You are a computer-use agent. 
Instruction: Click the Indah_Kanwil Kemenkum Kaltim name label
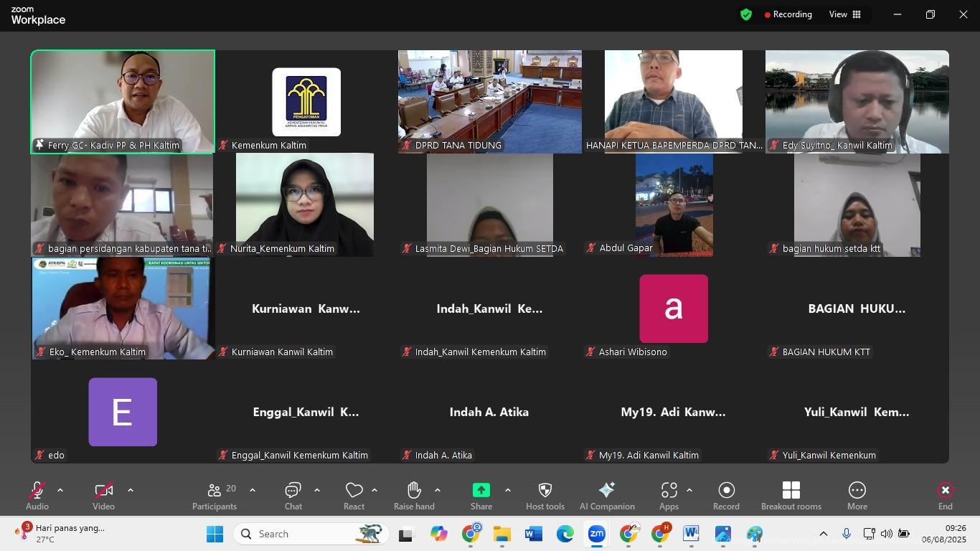click(481, 352)
